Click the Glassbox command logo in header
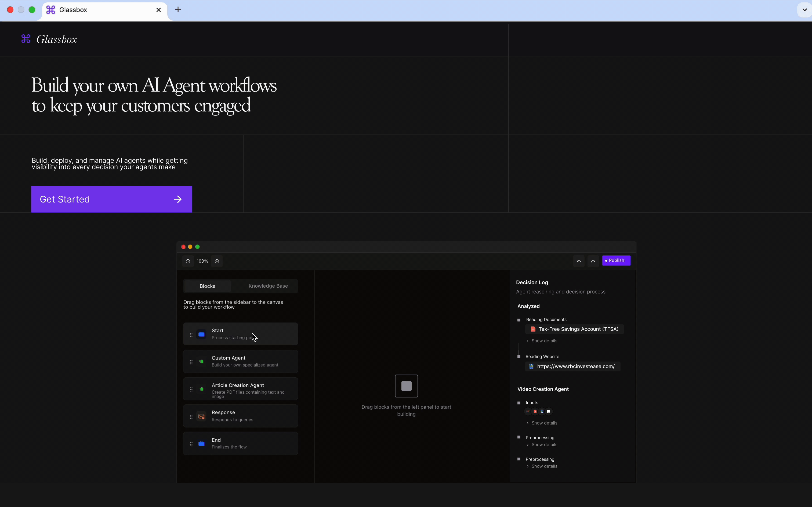Screen dimensions: 812x507 [26, 39]
